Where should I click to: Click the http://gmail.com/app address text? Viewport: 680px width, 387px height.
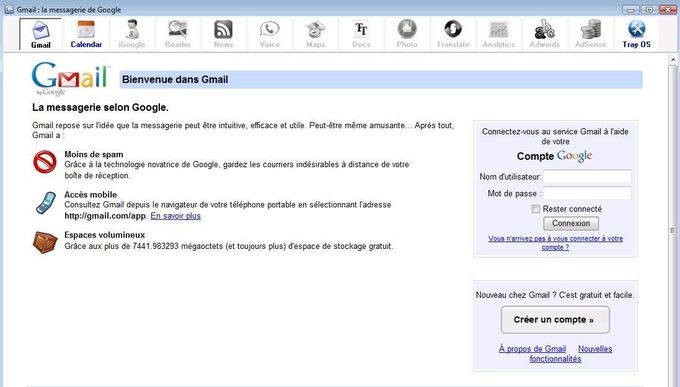tap(105, 216)
